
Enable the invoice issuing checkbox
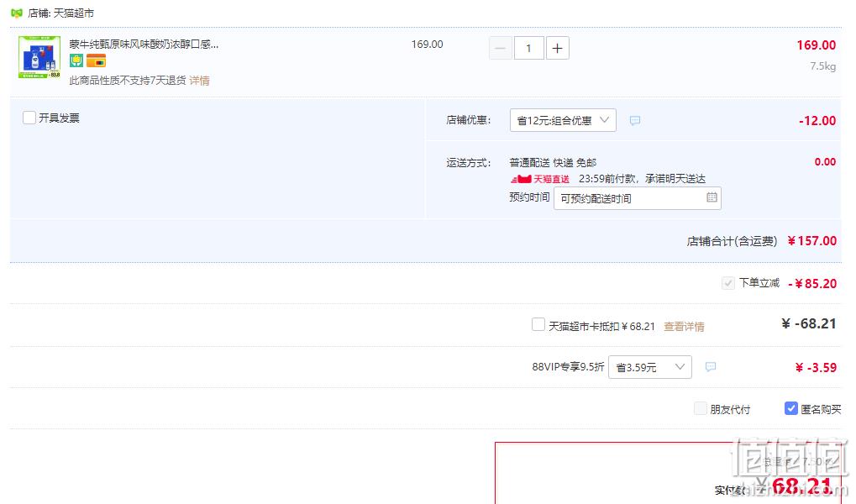[x=29, y=118]
